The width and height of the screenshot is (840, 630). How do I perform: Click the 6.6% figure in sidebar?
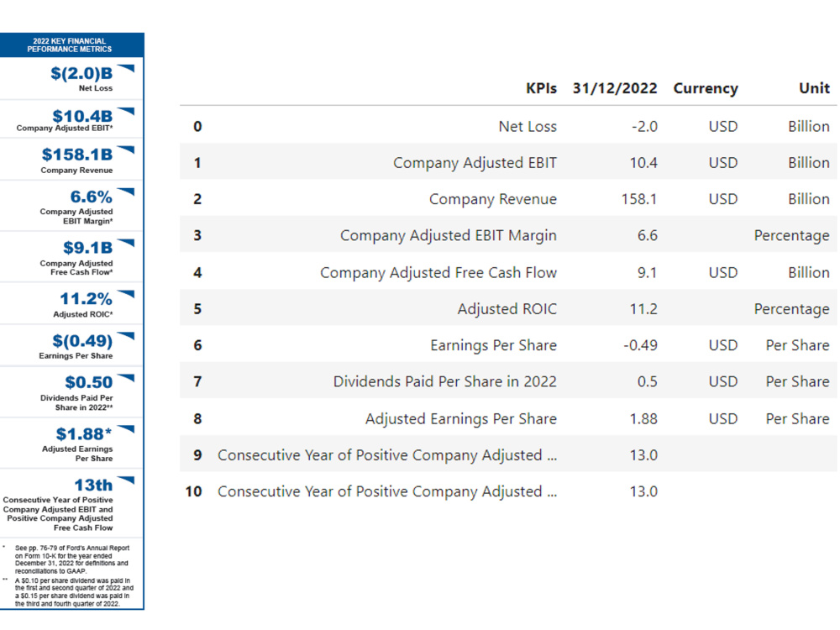[91, 197]
